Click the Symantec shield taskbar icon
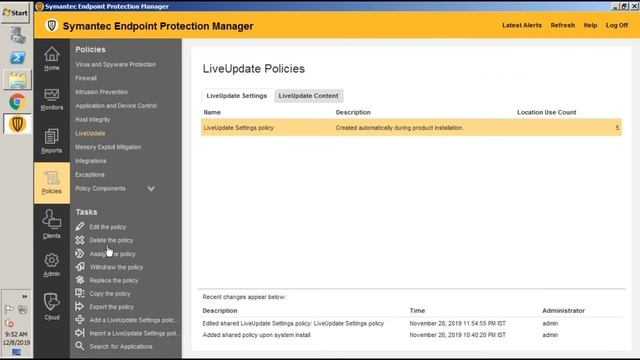 pos(17,124)
